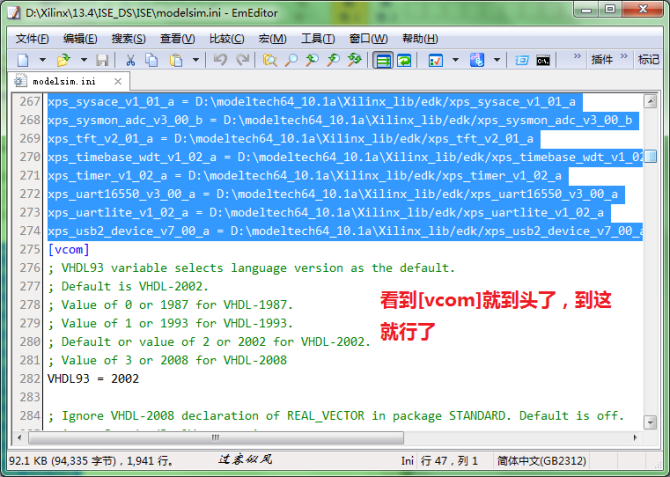This screenshot has height=477, width=670.
Task: Click the '行 47，列 1' status bar position
Action: click(x=449, y=461)
